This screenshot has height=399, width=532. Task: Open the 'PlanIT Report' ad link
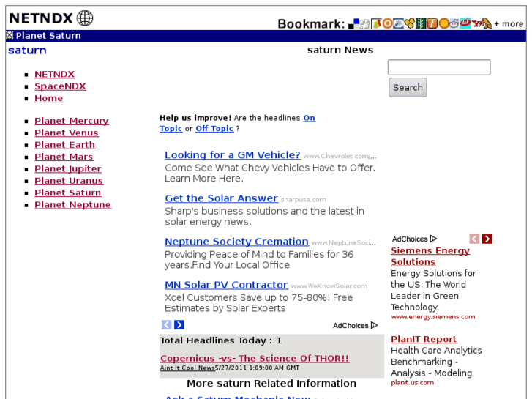pos(424,339)
